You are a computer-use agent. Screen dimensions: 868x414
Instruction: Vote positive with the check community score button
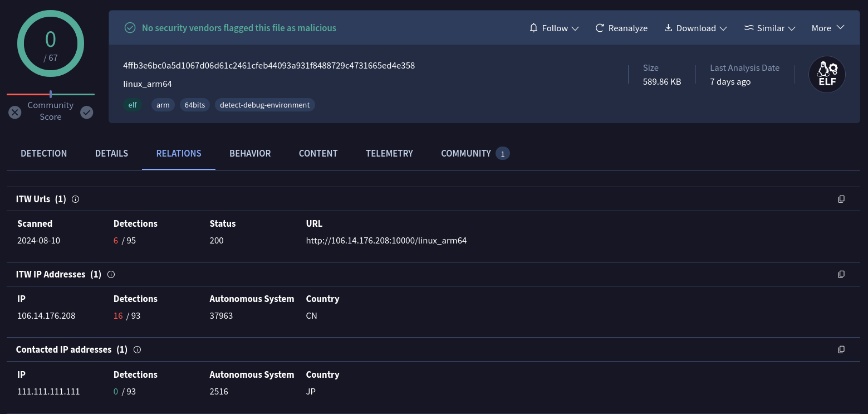(86, 113)
